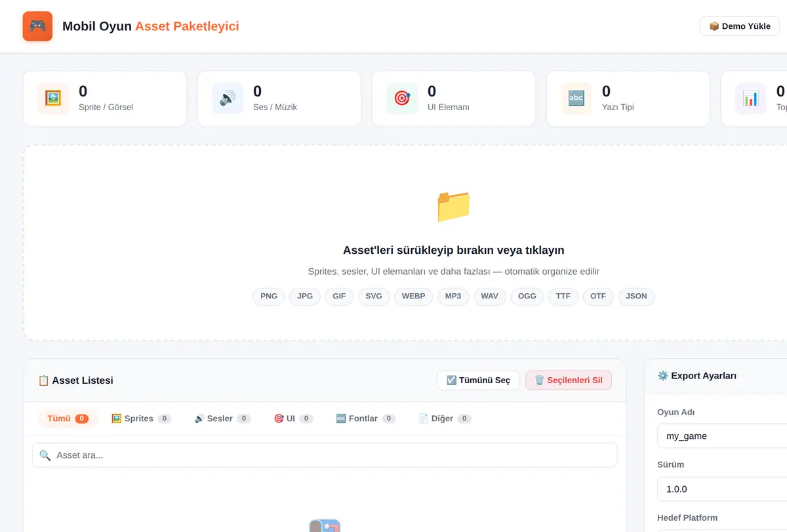Viewport: 787px width, 532px height.
Task: Click the Hedef Platform label
Action: pyautogui.click(x=687, y=518)
